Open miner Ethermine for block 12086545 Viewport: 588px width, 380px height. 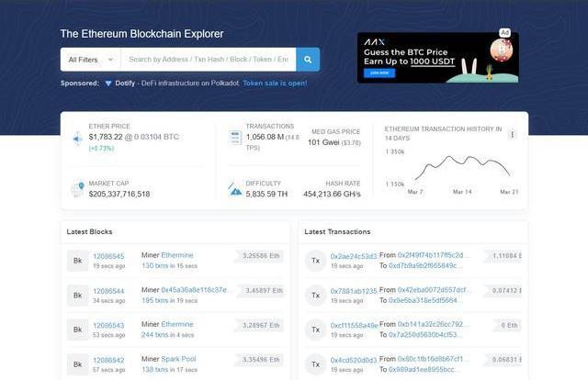point(177,255)
